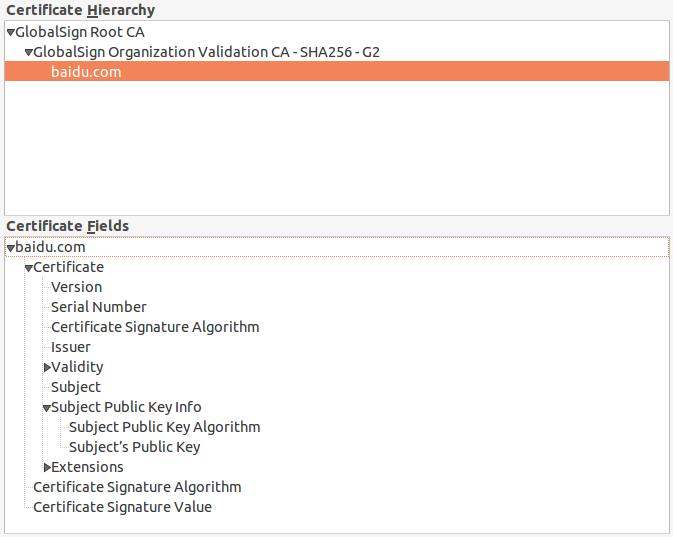
Task: Select the Validity field label
Action: tap(78, 367)
